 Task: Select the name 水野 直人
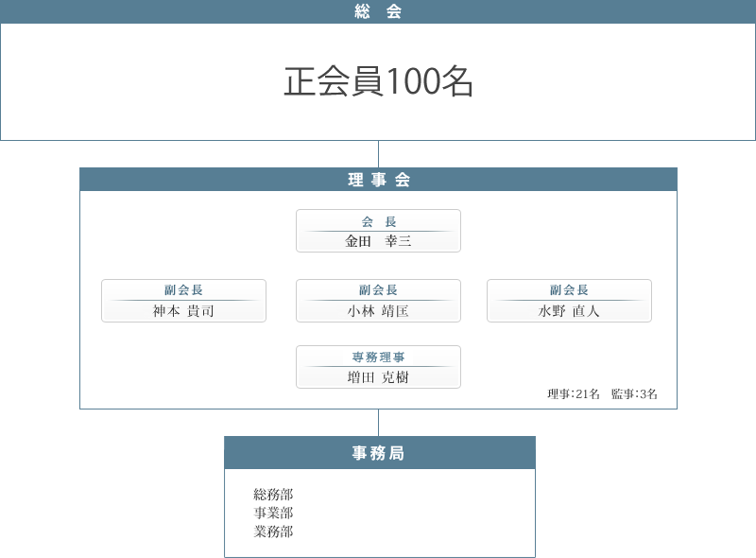569,311
